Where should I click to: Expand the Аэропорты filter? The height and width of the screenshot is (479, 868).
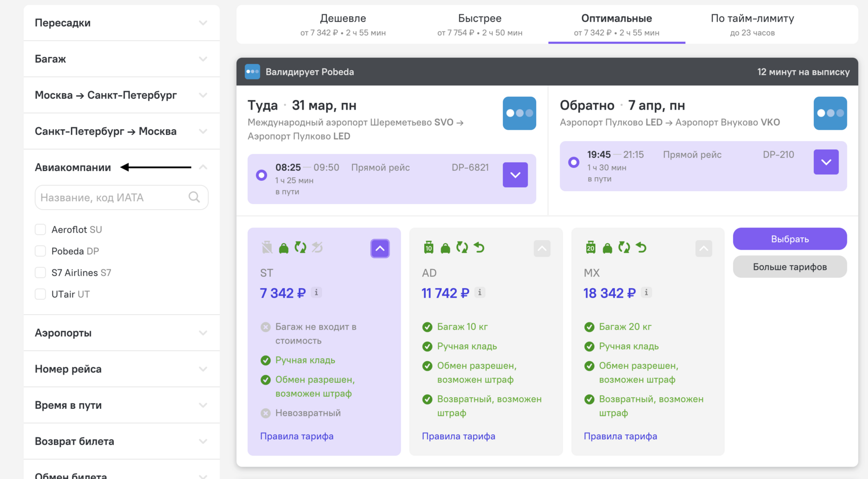(x=121, y=333)
